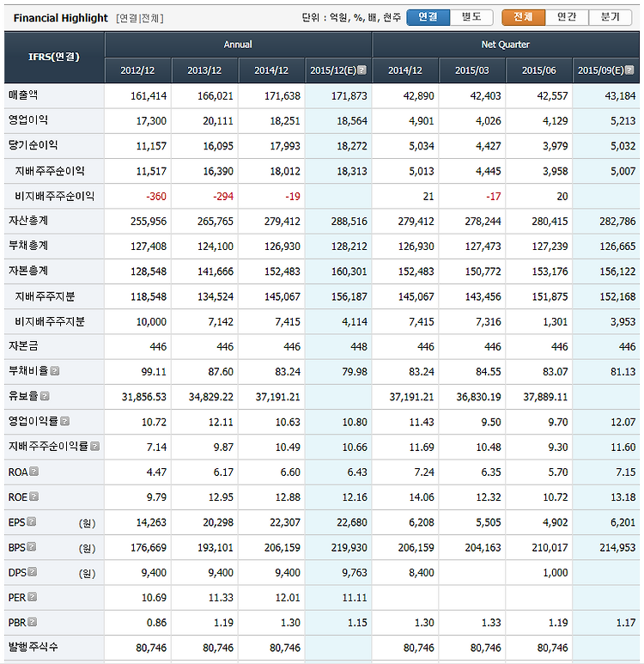644x664 pixels.
Task: Click the 2015/03 column header
Action: tap(472, 70)
